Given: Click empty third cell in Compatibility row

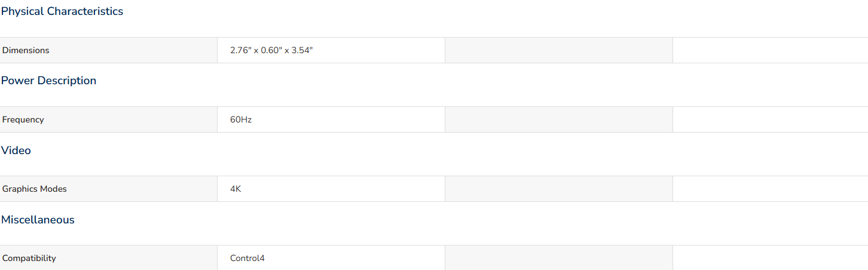Looking at the screenshot, I should point(559,258).
